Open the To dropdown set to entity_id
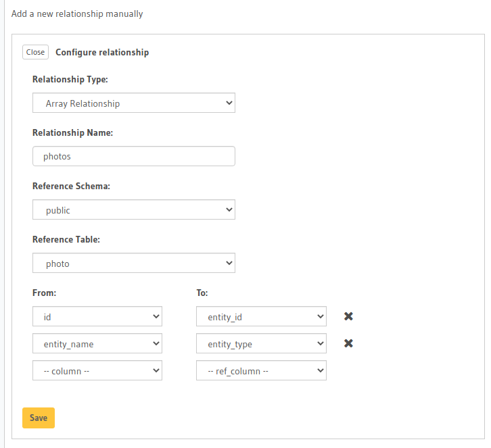The width and height of the screenshot is (491, 448). [261, 317]
